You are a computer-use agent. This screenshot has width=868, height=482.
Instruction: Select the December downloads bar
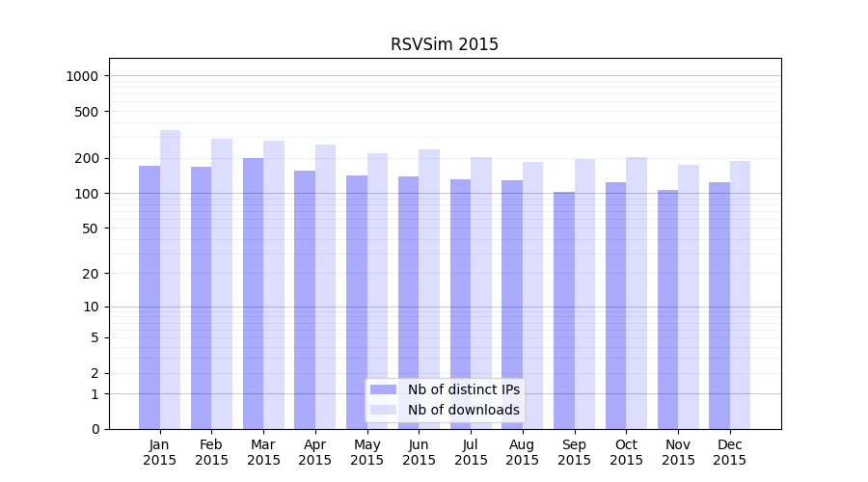pos(741,295)
